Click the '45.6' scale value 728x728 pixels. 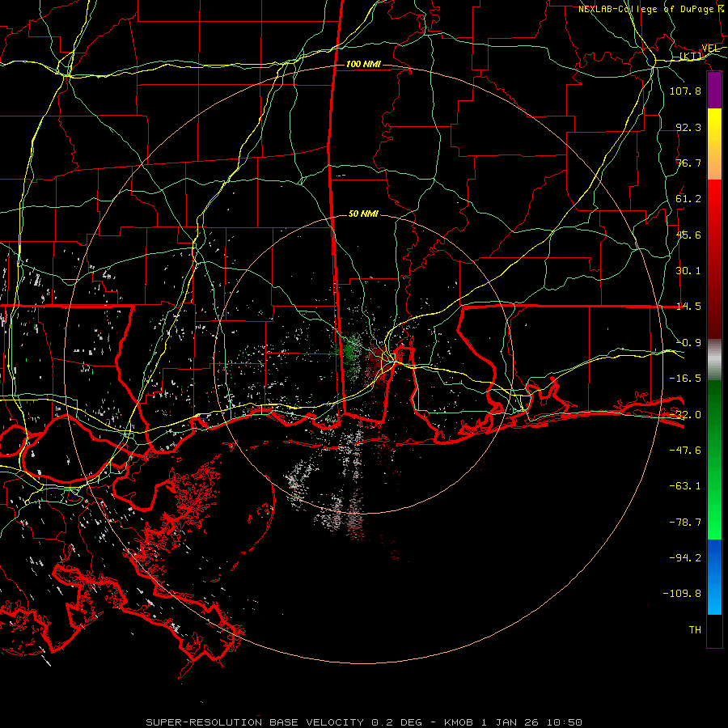click(688, 235)
